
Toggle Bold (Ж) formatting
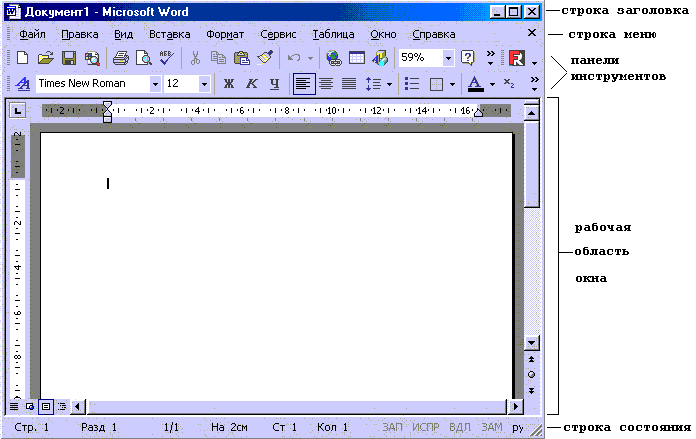(229, 83)
